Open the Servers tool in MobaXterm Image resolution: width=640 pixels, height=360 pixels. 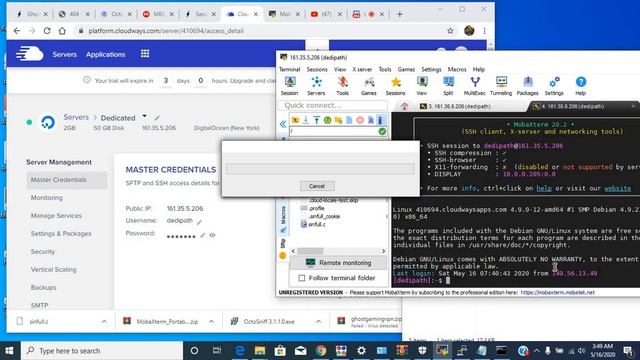coord(316,86)
